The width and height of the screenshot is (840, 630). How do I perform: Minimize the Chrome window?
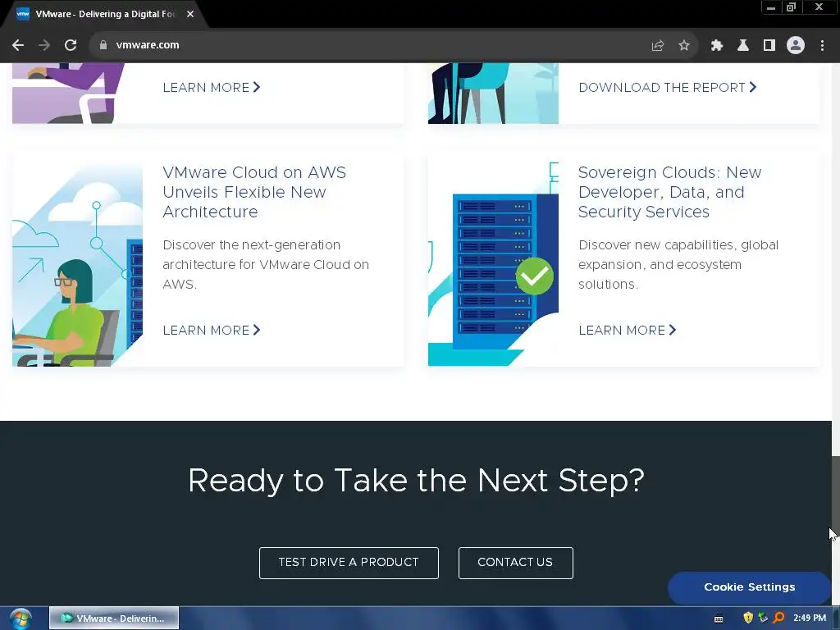tap(771, 7)
